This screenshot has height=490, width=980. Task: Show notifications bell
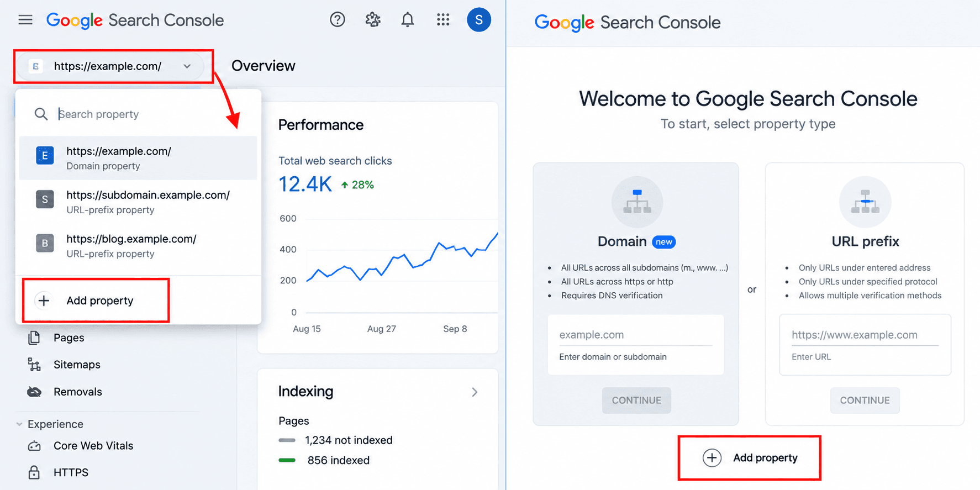click(x=408, y=20)
